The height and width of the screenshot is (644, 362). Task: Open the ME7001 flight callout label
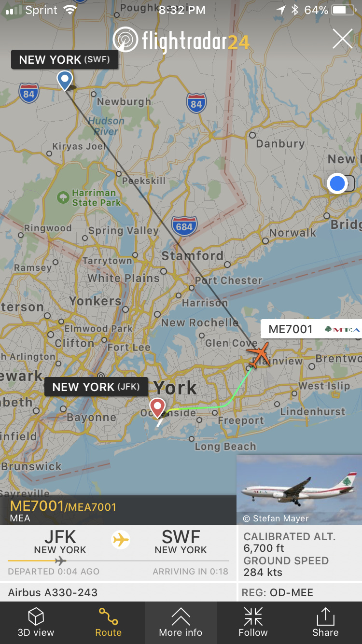click(x=311, y=329)
